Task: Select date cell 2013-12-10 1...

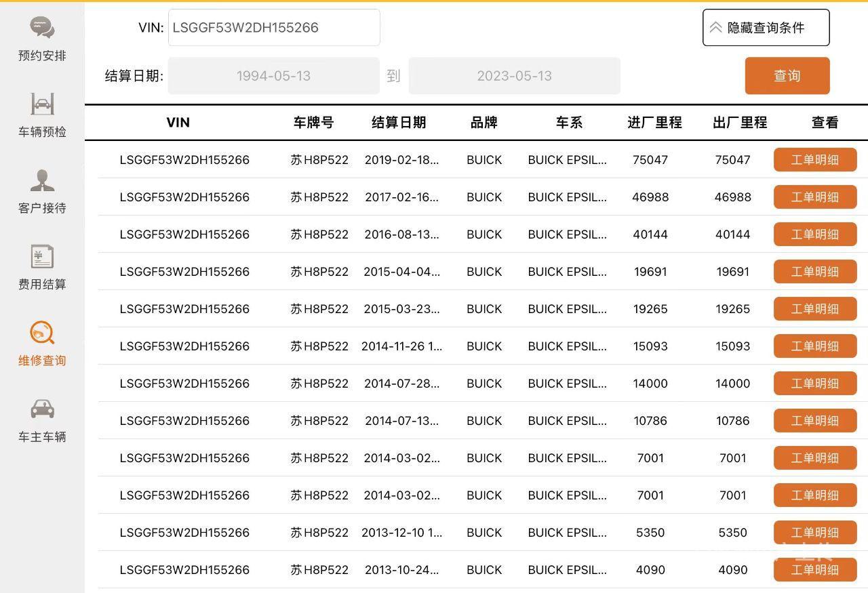Action: coord(402,533)
